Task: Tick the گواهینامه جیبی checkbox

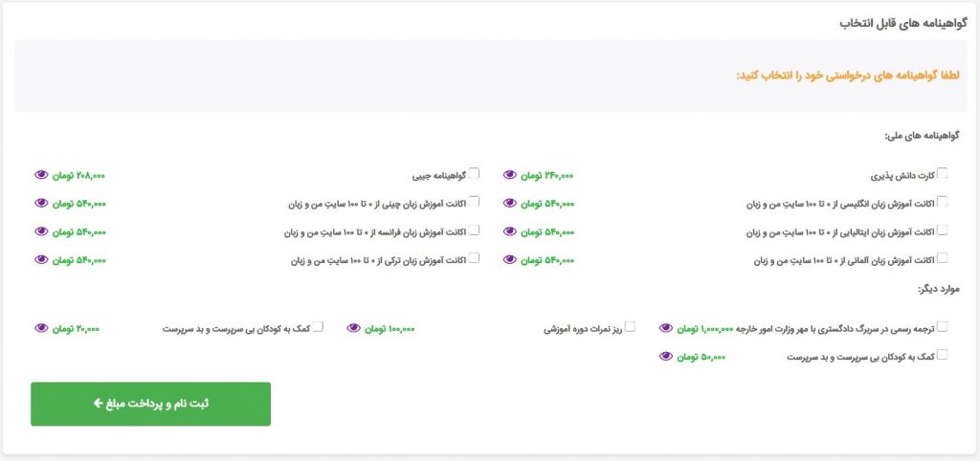Action: [475, 173]
